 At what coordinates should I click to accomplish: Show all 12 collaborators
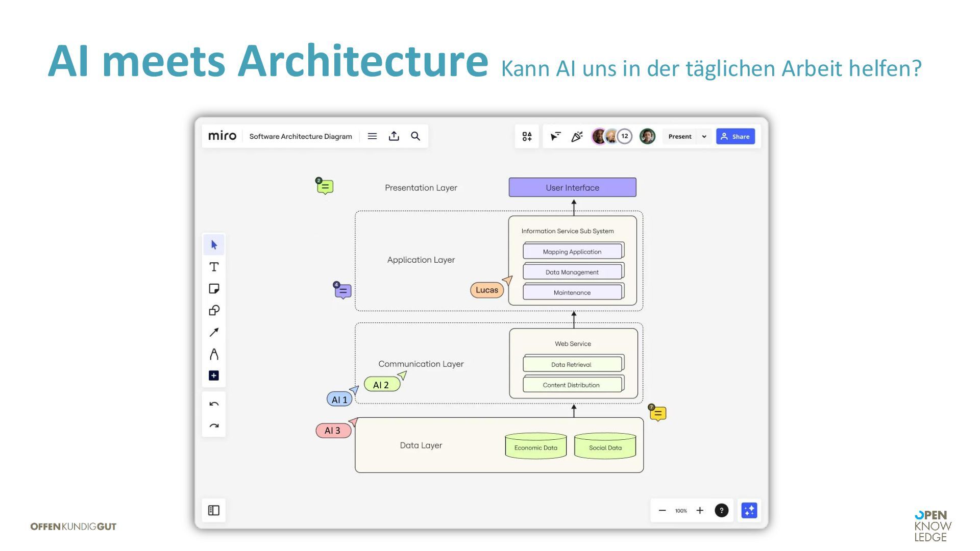pyautogui.click(x=624, y=136)
